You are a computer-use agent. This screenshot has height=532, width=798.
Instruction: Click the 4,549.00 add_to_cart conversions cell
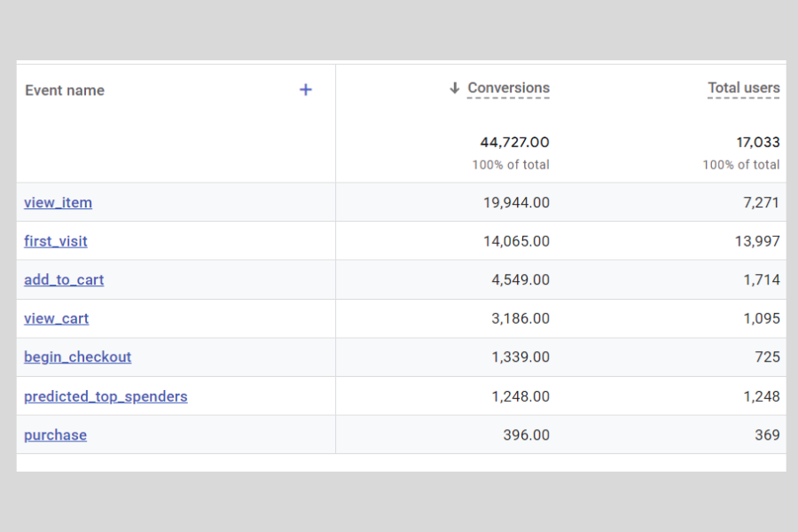[x=520, y=279]
